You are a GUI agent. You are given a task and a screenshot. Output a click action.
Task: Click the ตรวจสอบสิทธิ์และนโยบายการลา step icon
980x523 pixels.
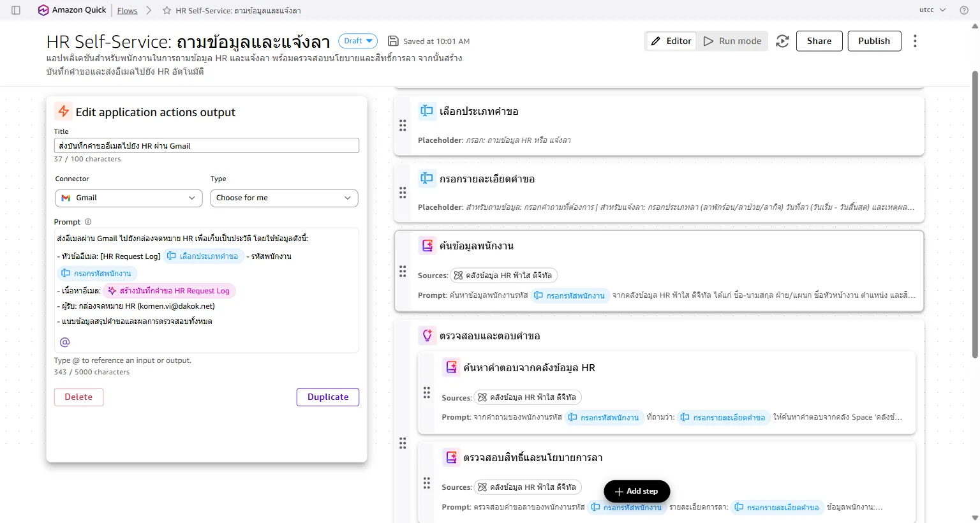point(451,457)
